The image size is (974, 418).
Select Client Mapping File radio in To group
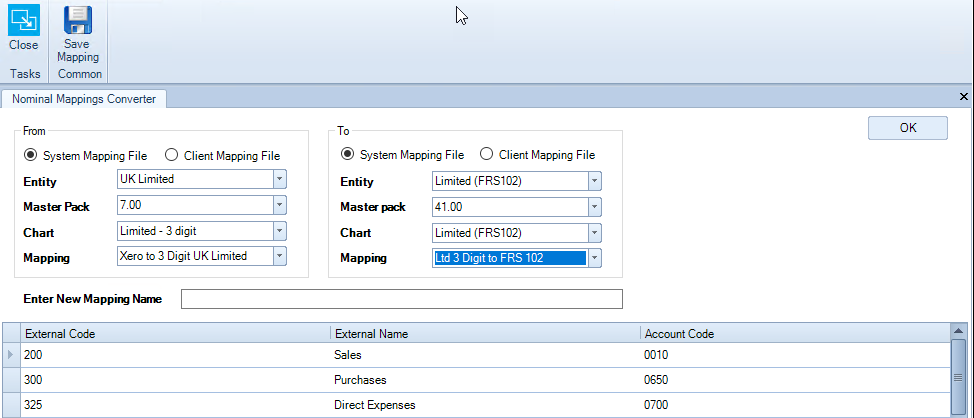(487, 154)
